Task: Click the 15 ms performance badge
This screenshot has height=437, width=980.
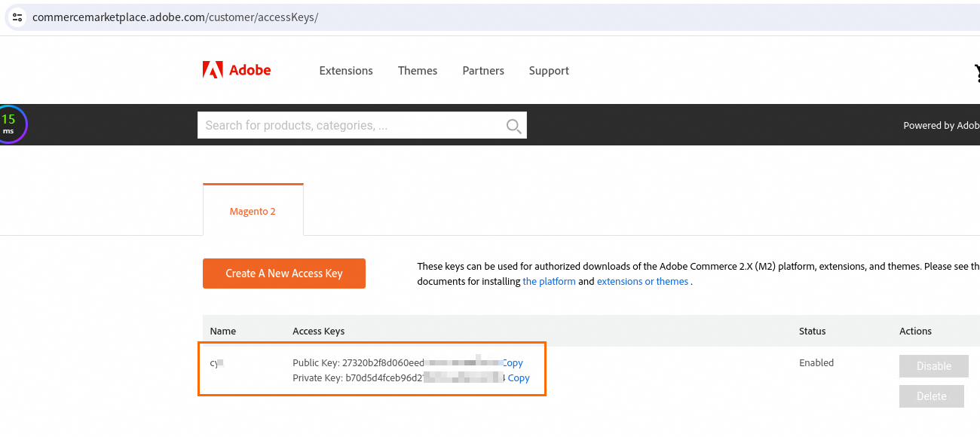Action: click(x=9, y=124)
